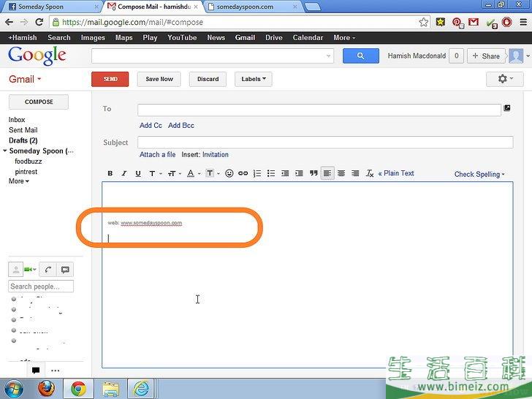Viewport: 532px width, 399px height.
Task: Open the font family picker
Action: click(x=155, y=173)
